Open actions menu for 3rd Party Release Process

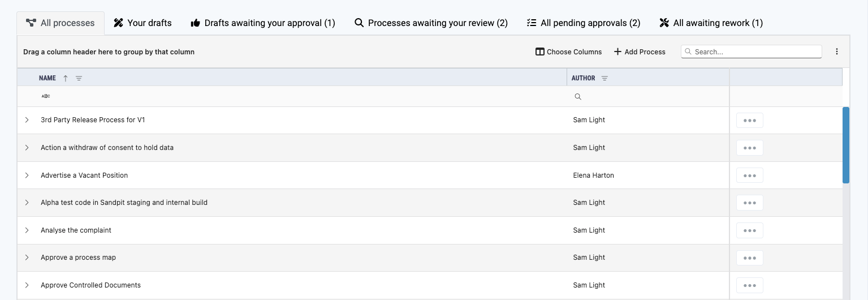(750, 120)
